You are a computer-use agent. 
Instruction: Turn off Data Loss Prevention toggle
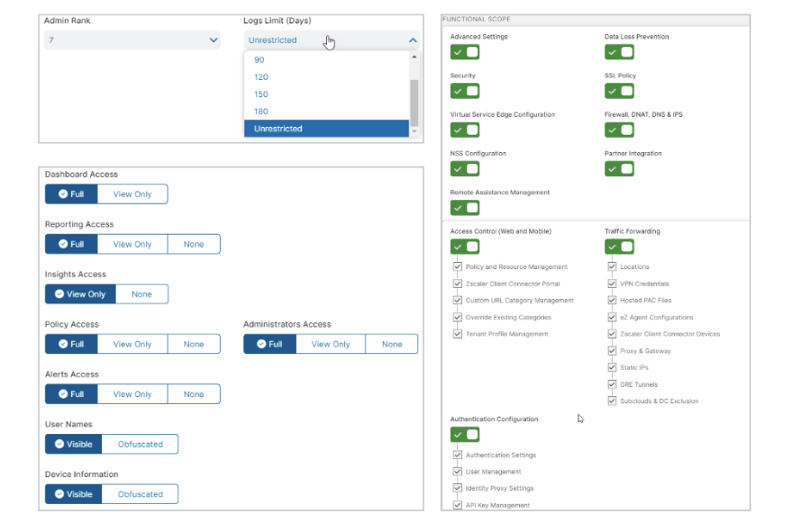click(x=619, y=52)
